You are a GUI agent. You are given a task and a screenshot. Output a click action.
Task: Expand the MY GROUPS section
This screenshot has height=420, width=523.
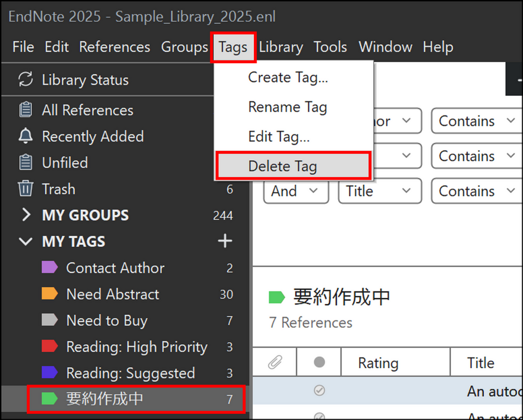[26, 215]
